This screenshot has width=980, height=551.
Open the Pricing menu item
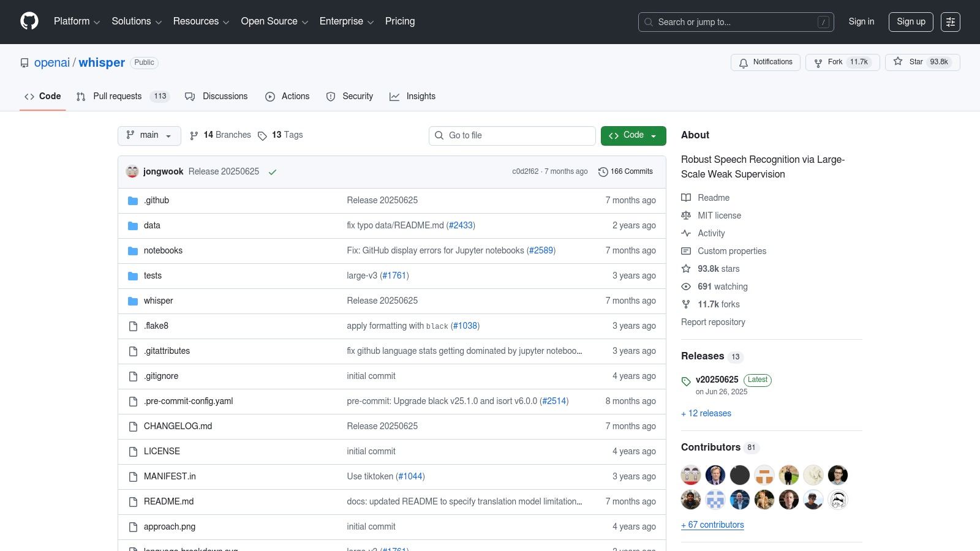coord(399,21)
